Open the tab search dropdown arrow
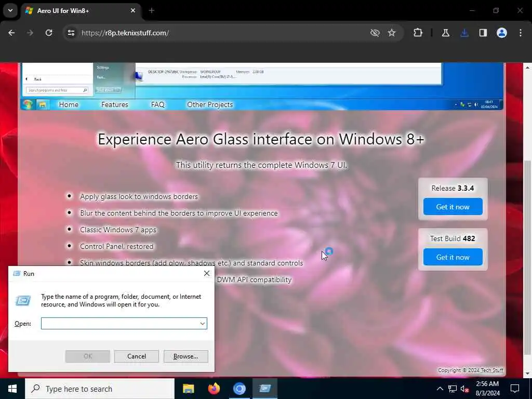The width and height of the screenshot is (532, 399). tap(10, 10)
